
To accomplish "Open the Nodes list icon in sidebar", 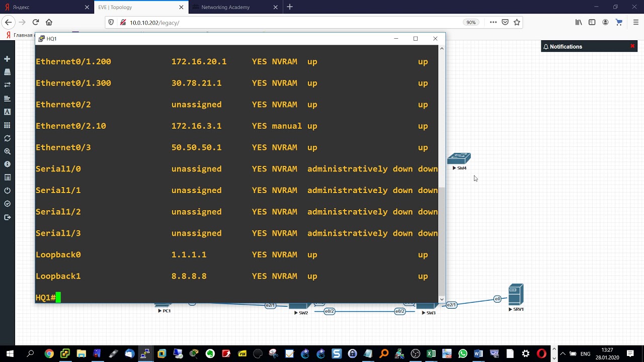I will [7, 72].
